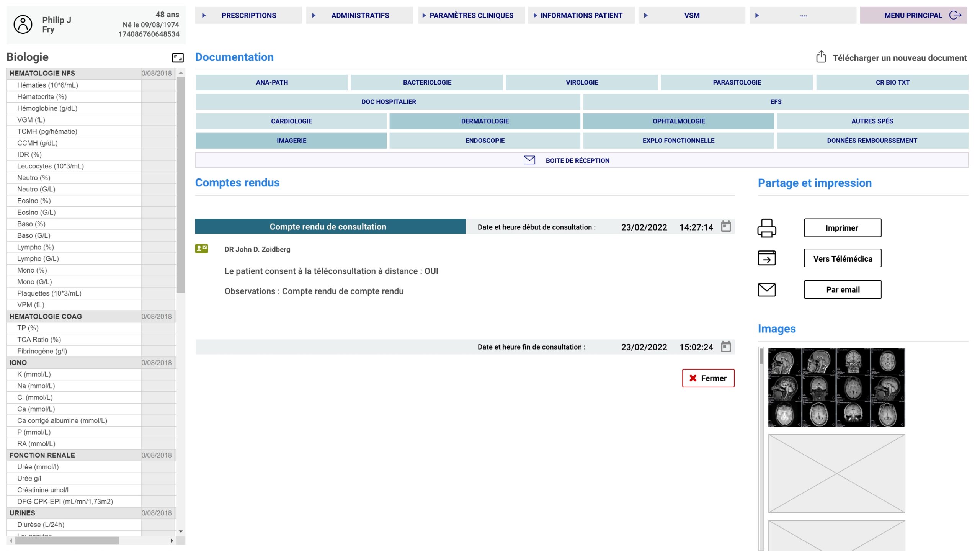Select the CARDIOLOGIE category tab
The image size is (980, 551).
click(x=291, y=121)
